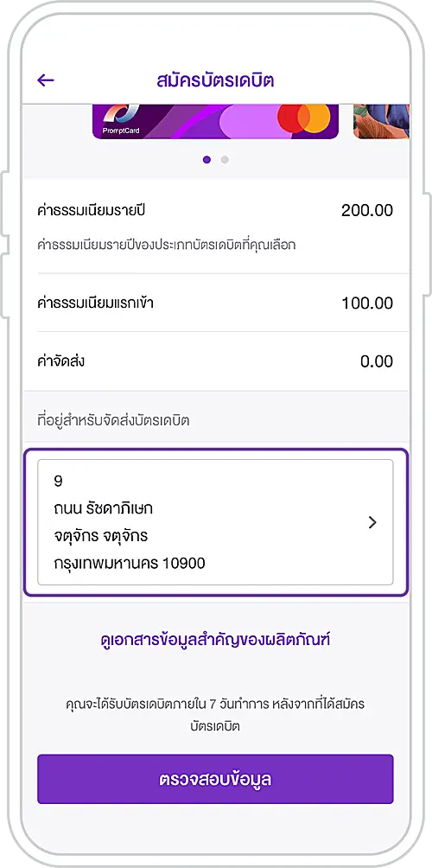This screenshot has height=868, width=432.
Task: Select the purple PromptCard debit card
Action: tap(215, 121)
